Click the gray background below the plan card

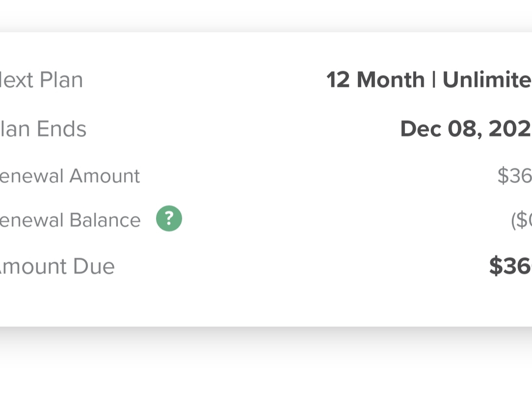coord(266,364)
